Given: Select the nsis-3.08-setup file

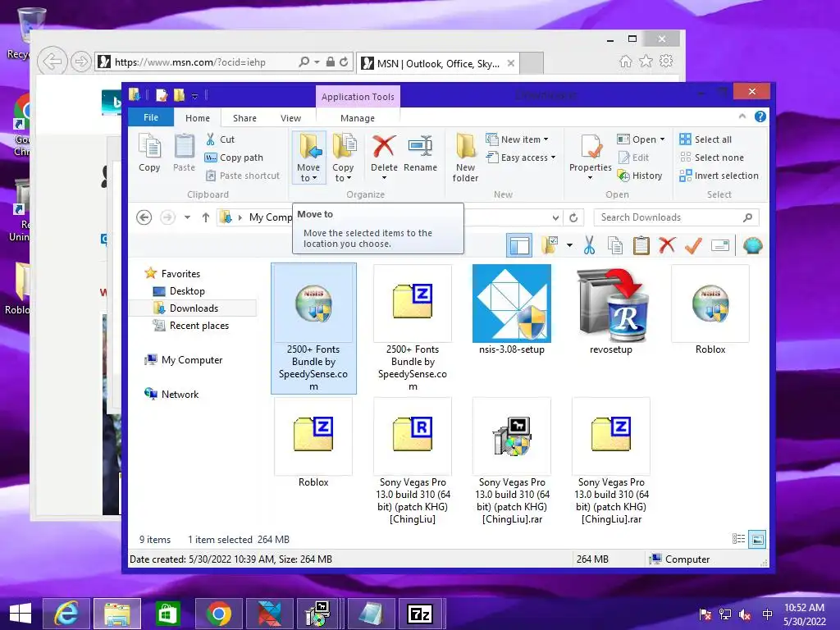Looking at the screenshot, I should tap(512, 309).
